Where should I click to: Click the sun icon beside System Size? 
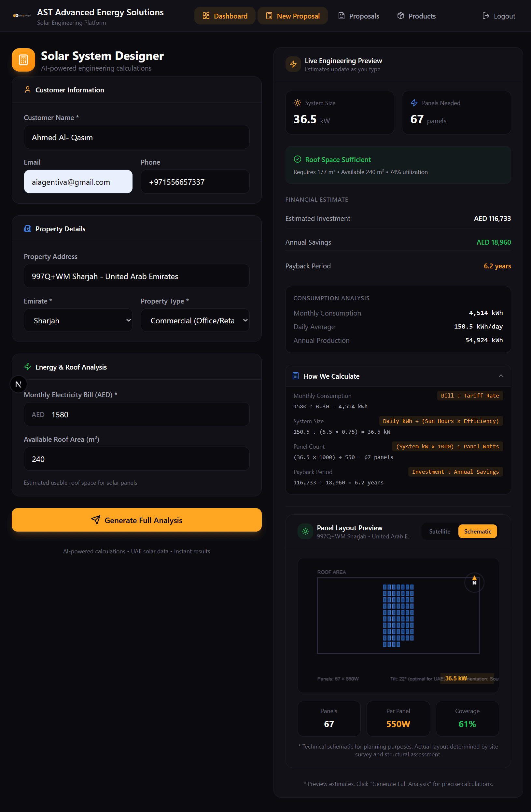point(297,103)
